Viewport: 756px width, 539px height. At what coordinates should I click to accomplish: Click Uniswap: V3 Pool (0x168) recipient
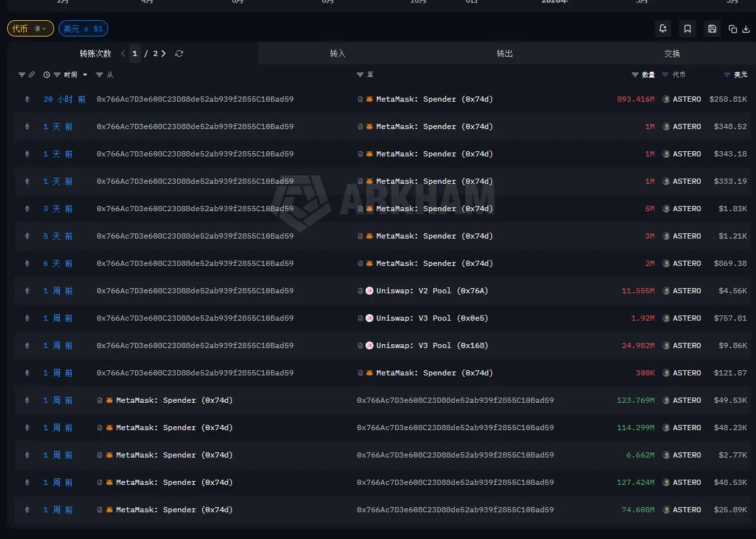(432, 345)
